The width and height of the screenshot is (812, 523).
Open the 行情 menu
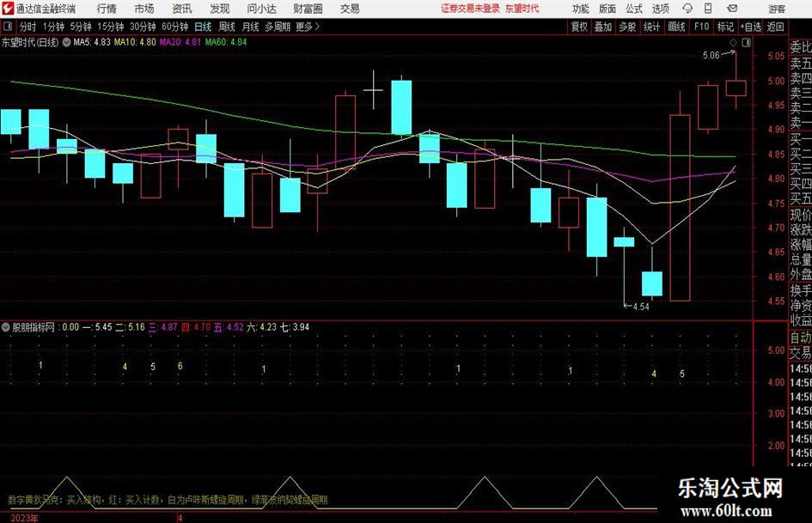pyautogui.click(x=107, y=9)
